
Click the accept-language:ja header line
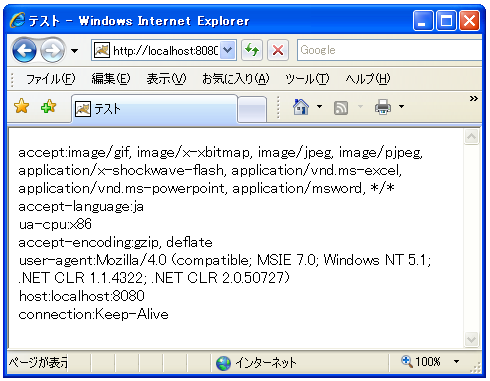pyautogui.click(x=81, y=207)
